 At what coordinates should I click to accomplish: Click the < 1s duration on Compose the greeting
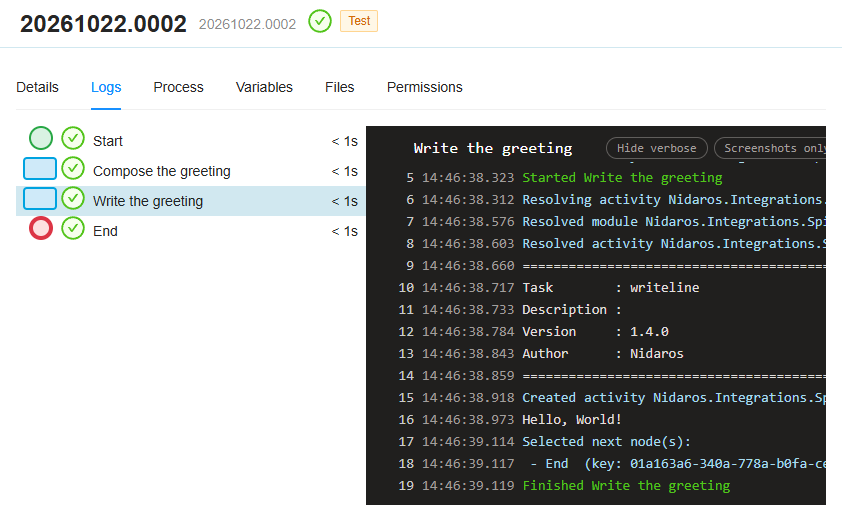point(345,171)
